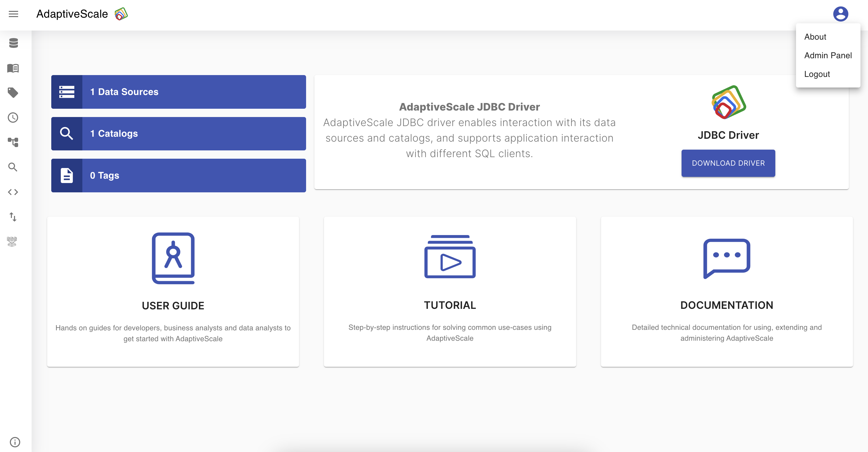Click the info icon at sidebar bottom
Screen dimensions: 868x452
15,442
